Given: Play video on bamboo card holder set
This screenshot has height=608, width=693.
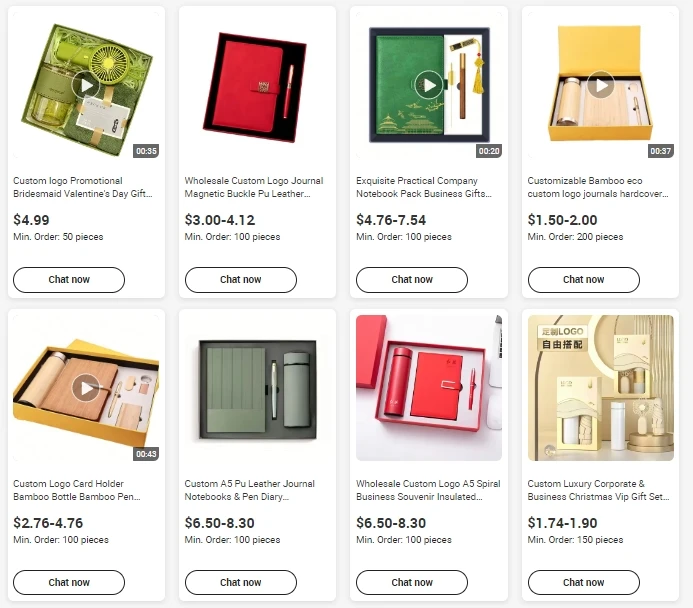Looking at the screenshot, I should 86,388.
